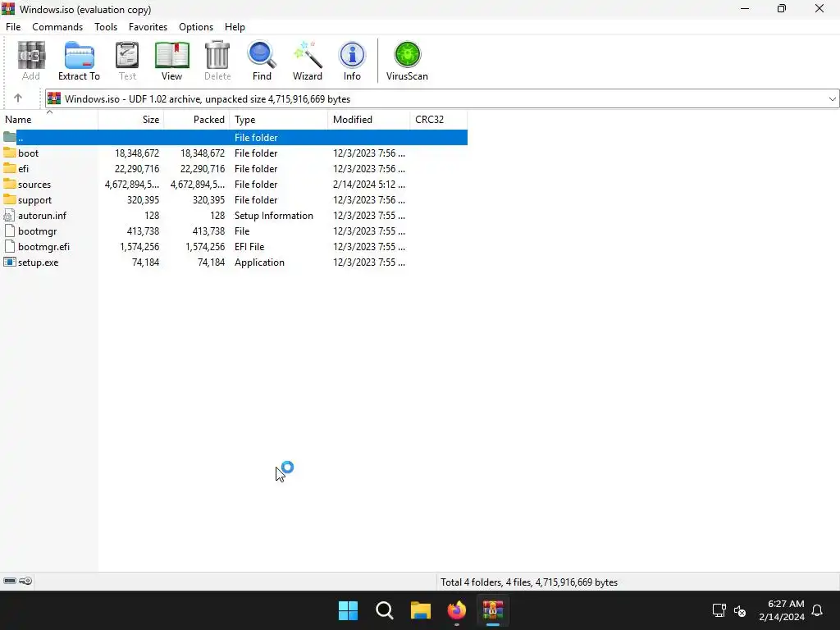Select the efi folder name
This screenshot has width=840, height=630.
(x=24, y=169)
